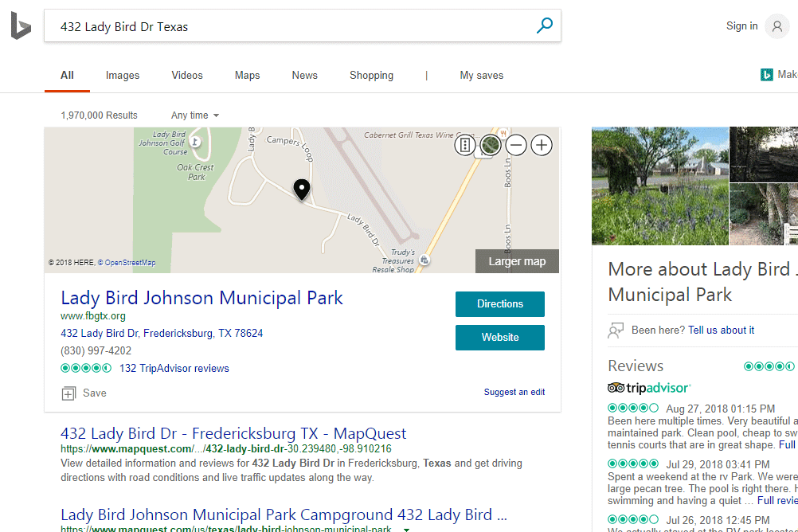Click the Directions button
This screenshot has width=798, height=532.
pos(500,304)
